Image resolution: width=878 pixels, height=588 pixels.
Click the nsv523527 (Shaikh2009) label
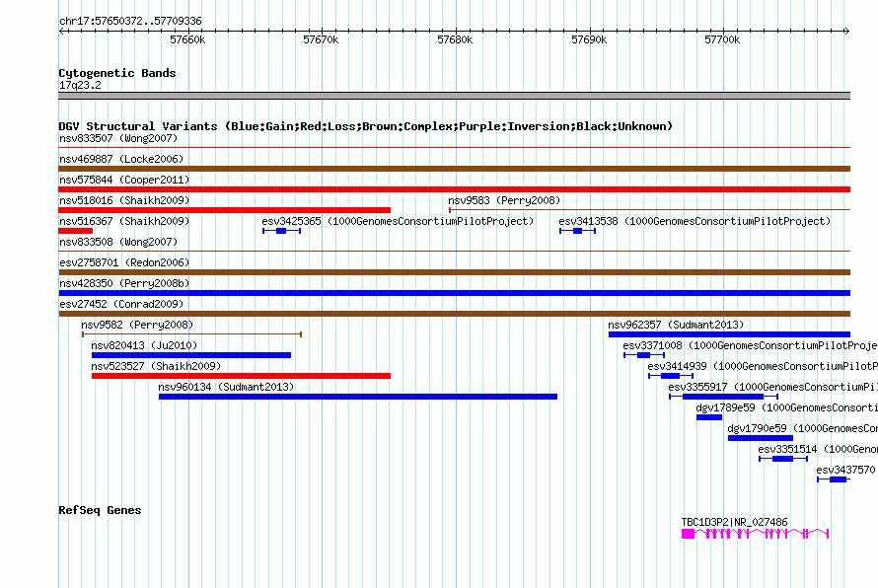(156, 366)
